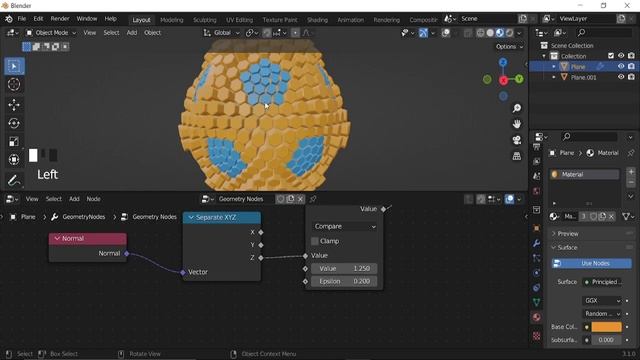
Task: Select the Scale tool
Action: click(14, 142)
